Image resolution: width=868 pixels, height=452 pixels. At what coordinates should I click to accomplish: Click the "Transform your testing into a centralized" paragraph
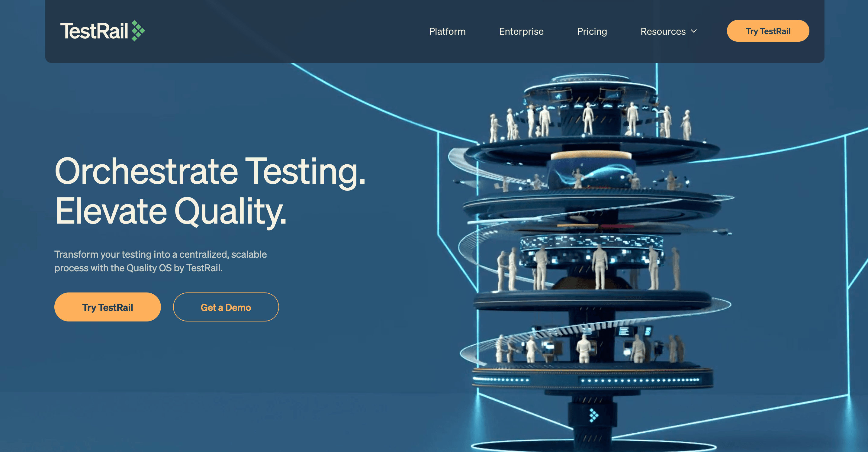coord(160,261)
